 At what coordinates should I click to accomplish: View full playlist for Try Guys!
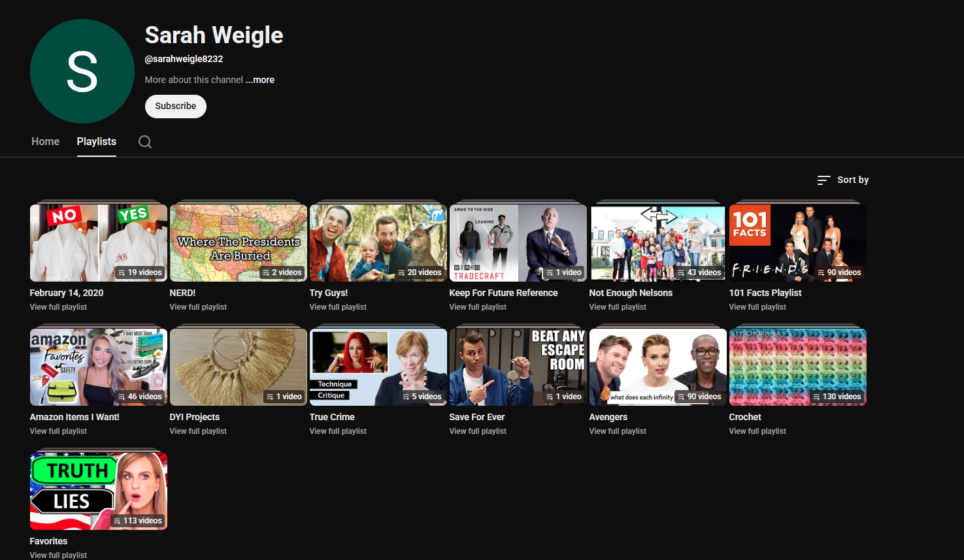(338, 307)
